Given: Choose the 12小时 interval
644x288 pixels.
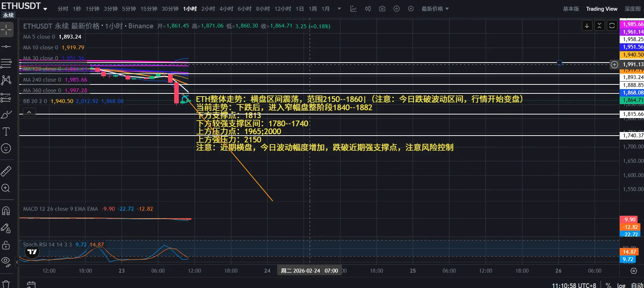Looking at the screenshot, I should (283, 9).
